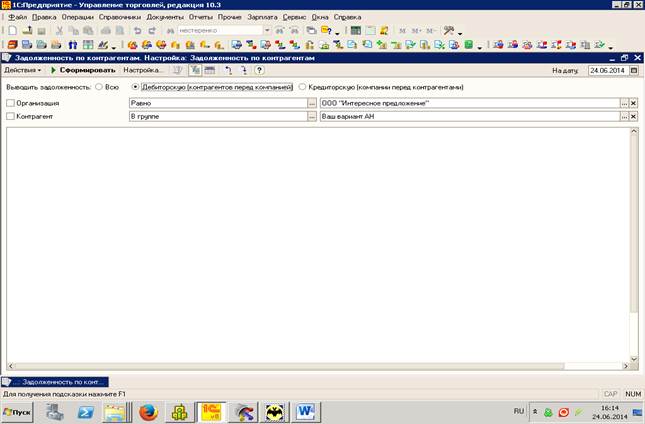The height and width of the screenshot is (424, 645).
Task: Click the solid green book icon in second toolbar
Action: pos(468,44)
